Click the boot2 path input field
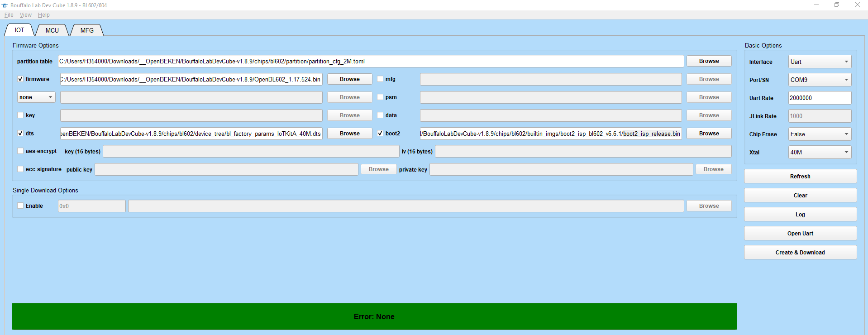 click(551, 134)
